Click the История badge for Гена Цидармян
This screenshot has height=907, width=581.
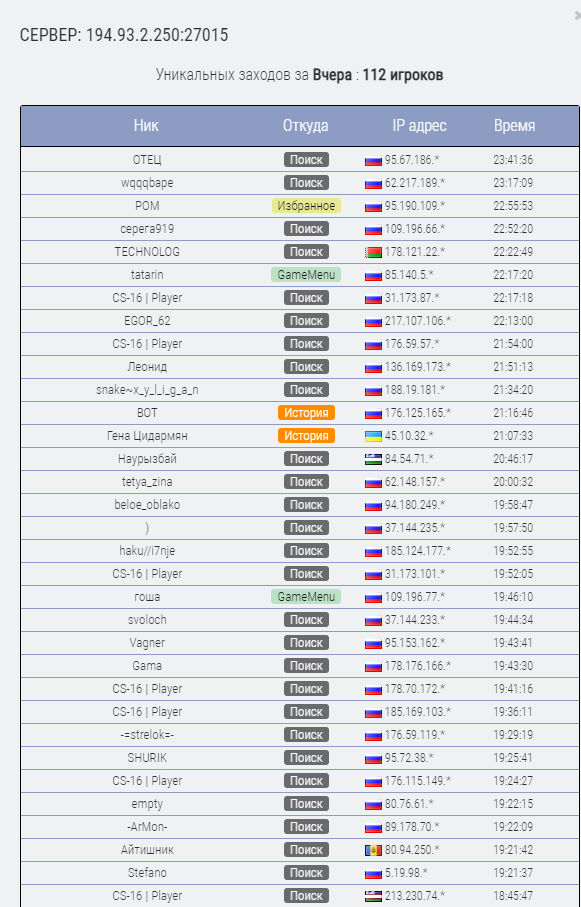(x=306, y=436)
